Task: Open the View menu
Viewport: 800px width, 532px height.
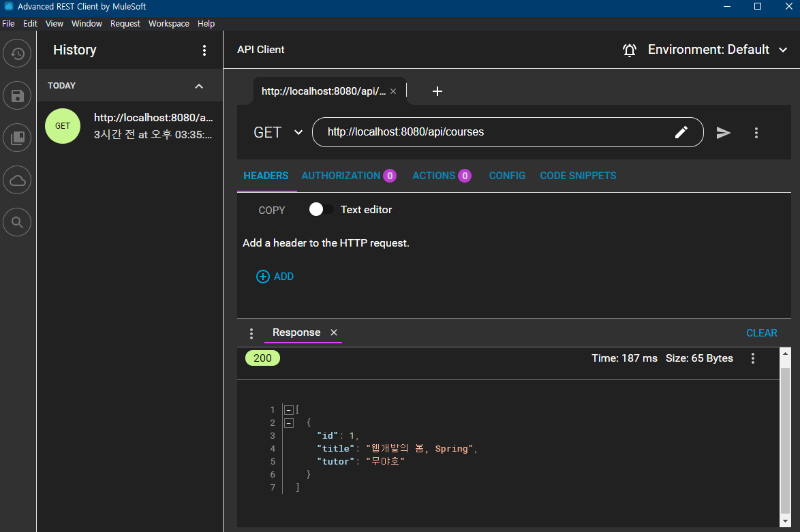Action: (x=54, y=23)
